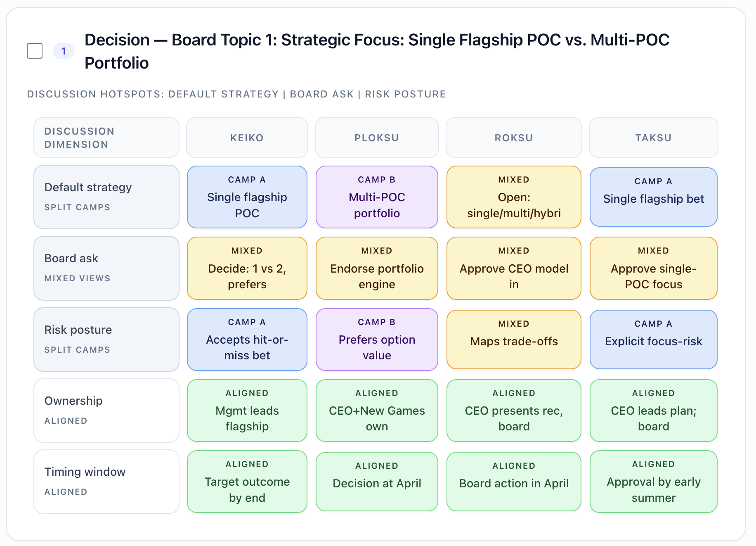Select the Ploksu column header
Viewport: 756px width, 546px height.
[x=377, y=138]
